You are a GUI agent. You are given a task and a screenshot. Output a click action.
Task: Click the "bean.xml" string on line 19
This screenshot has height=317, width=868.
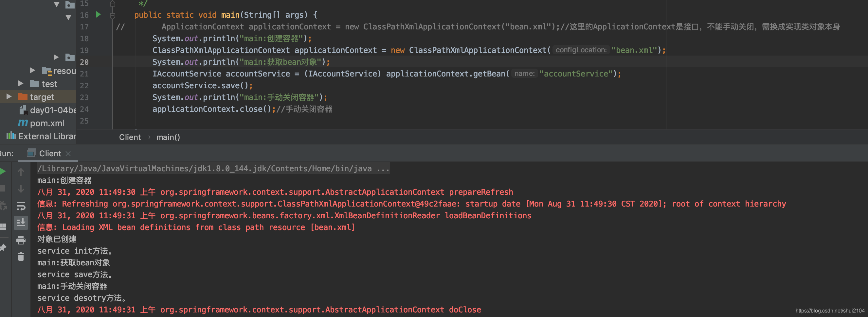[x=634, y=50]
